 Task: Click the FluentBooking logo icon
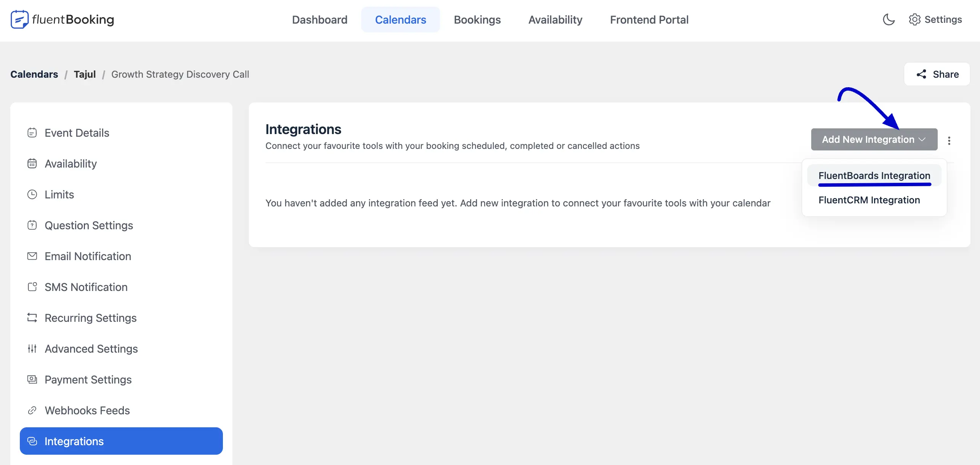tap(19, 19)
